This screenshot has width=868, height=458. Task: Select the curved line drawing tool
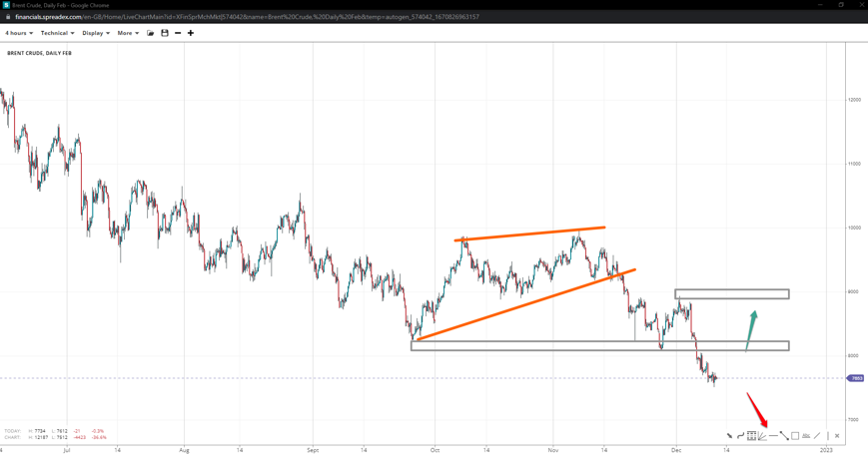pyautogui.click(x=740, y=436)
